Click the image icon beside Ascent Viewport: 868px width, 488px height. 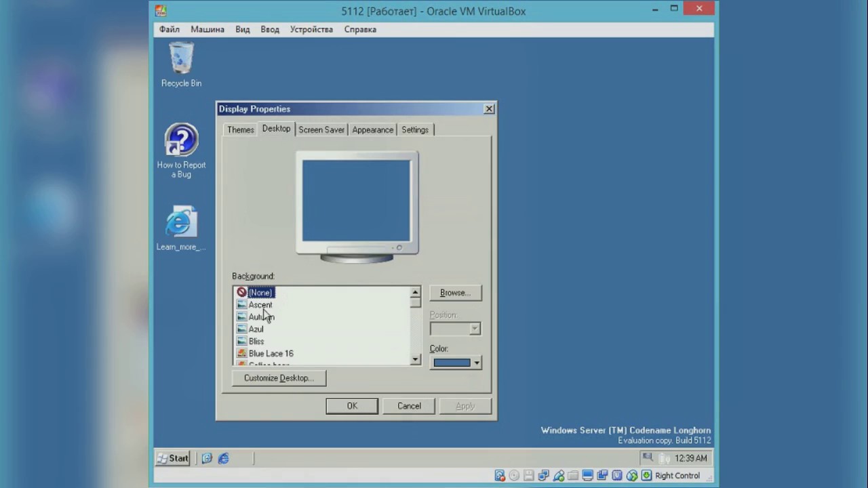(241, 304)
